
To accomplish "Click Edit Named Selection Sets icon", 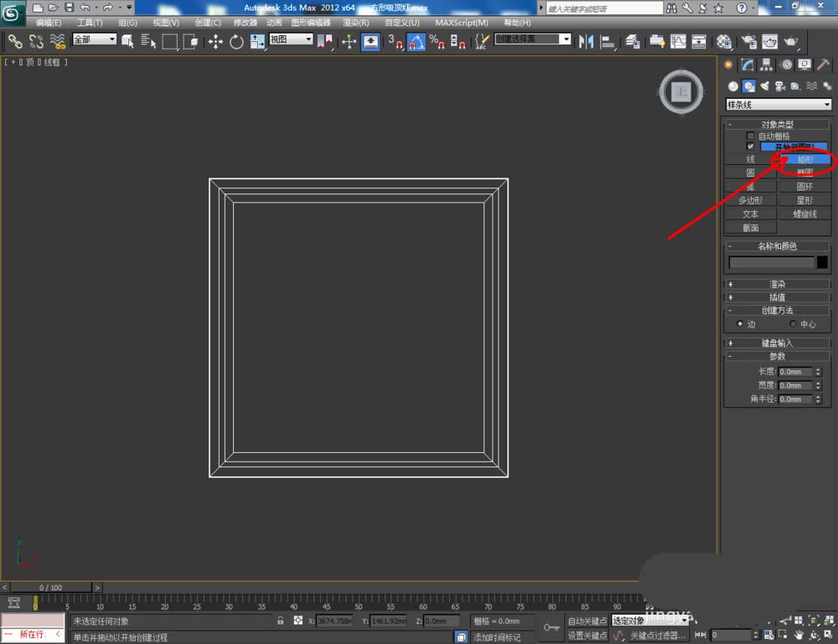I will (x=482, y=41).
